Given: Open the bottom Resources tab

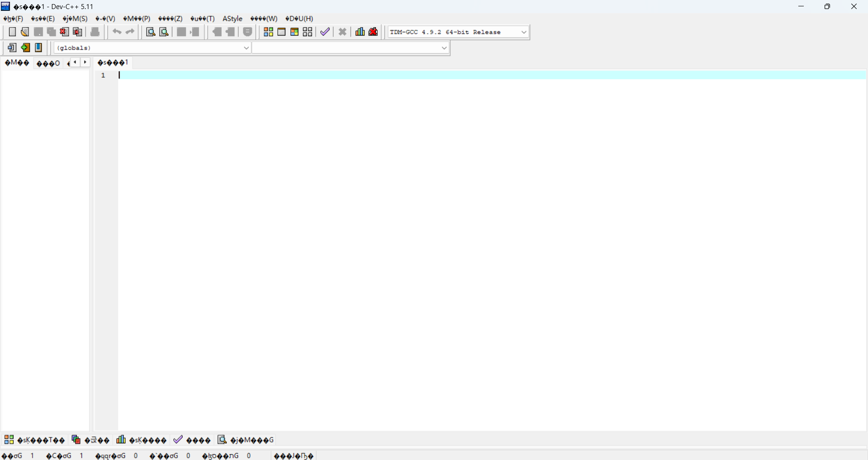Looking at the screenshot, I should coord(91,440).
